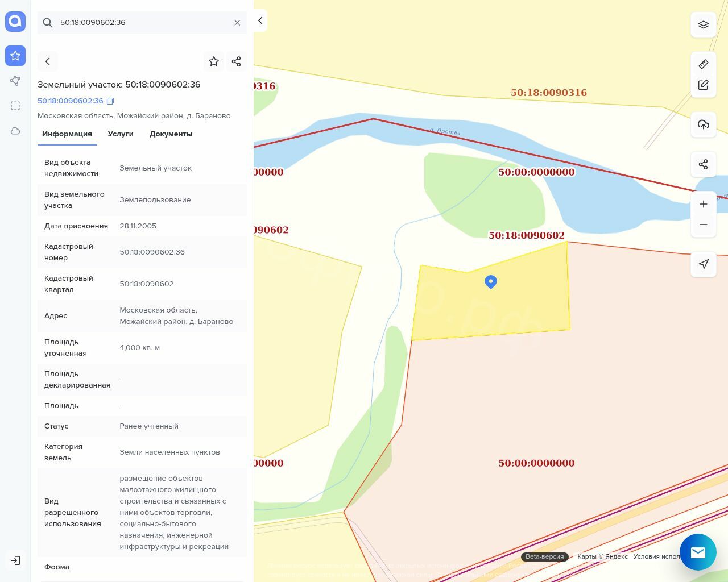Open the mail feedback chat button
The width and height of the screenshot is (728, 582).
point(697,552)
